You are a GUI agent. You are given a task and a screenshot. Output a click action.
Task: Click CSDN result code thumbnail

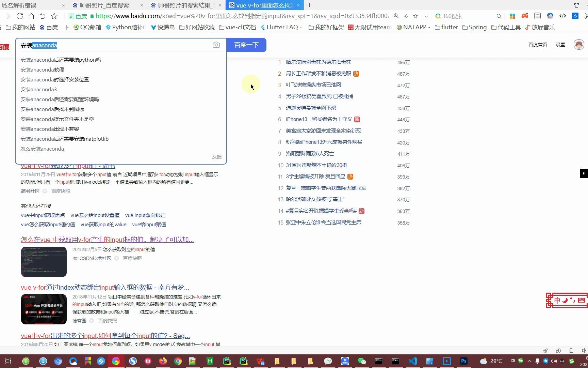click(x=44, y=262)
